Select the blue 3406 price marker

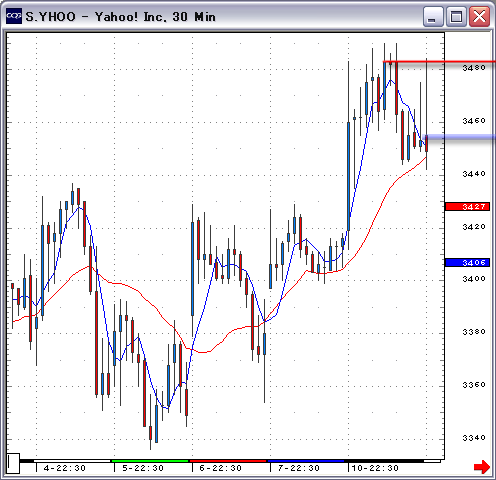pyautogui.click(x=467, y=263)
